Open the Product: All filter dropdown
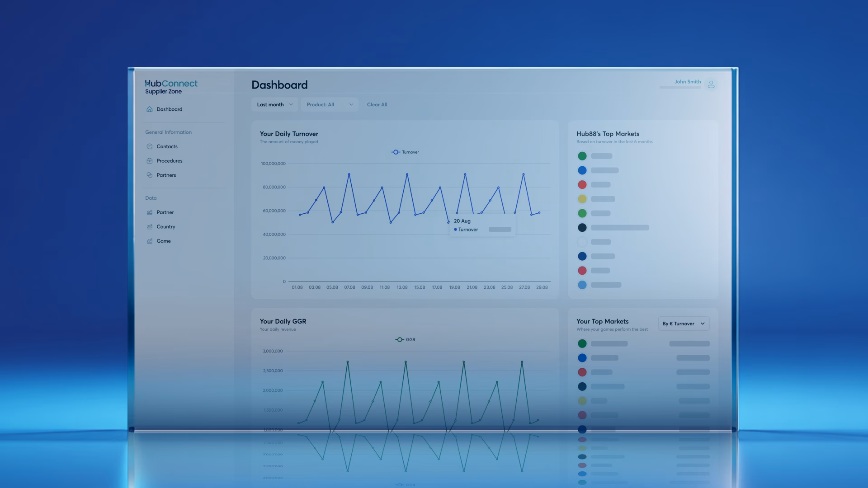This screenshot has width=868, height=488. [x=330, y=104]
